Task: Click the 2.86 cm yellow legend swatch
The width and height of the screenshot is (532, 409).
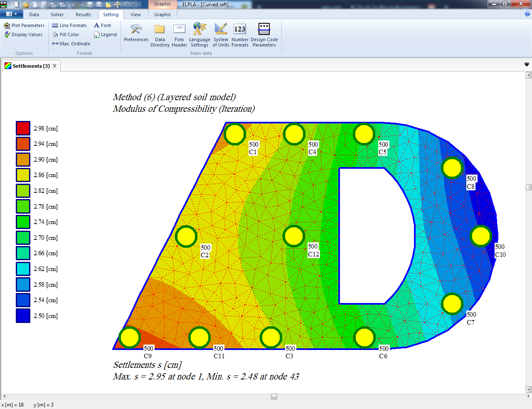Action: tap(23, 175)
